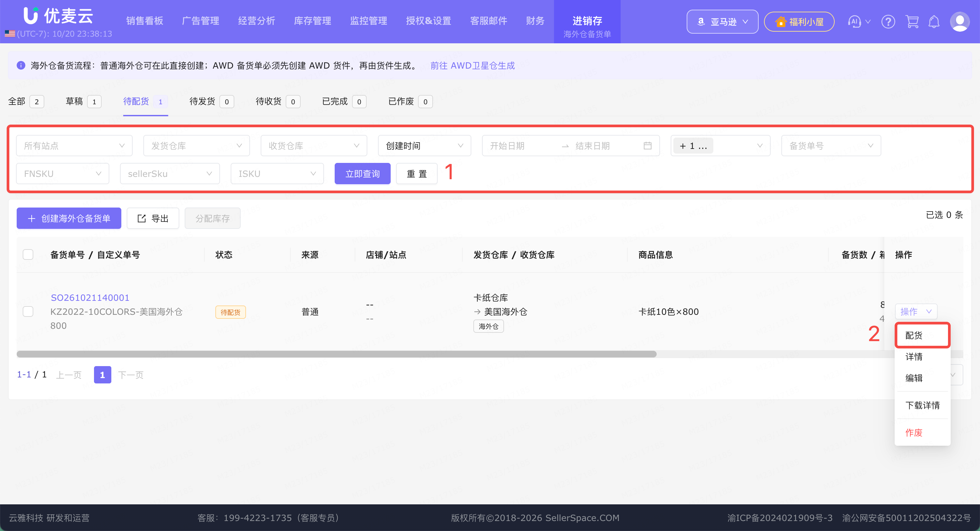Open the sellerSku filter dropdown
980x531 pixels.
170,174
